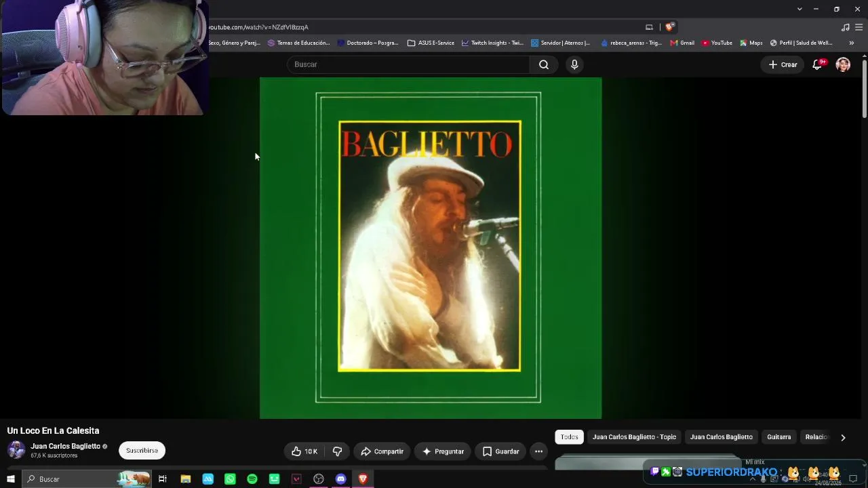Open the Maps bookmark

pyautogui.click(x=751, y=43)
